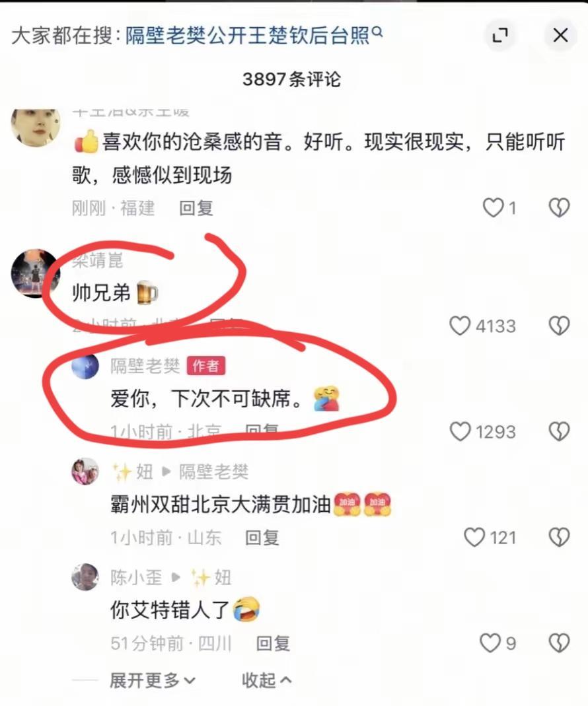Reply to 陈小歪's comment from 四川
The width and height of the screenshot is (588, 706).
(273, 643)
